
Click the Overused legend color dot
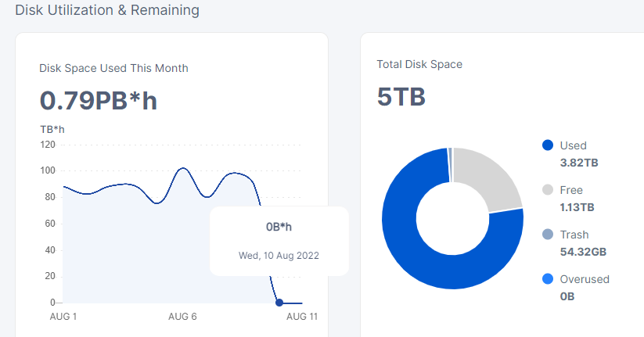548,279
